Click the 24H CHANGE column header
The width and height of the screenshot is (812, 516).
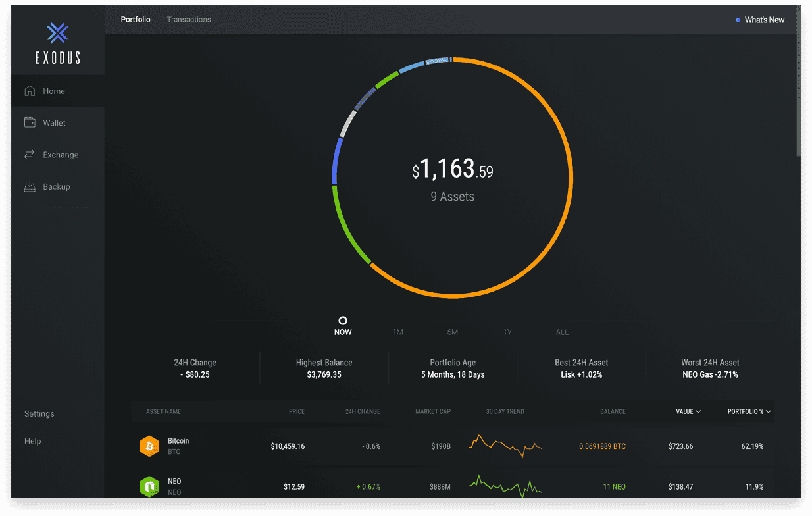(363, 412)
